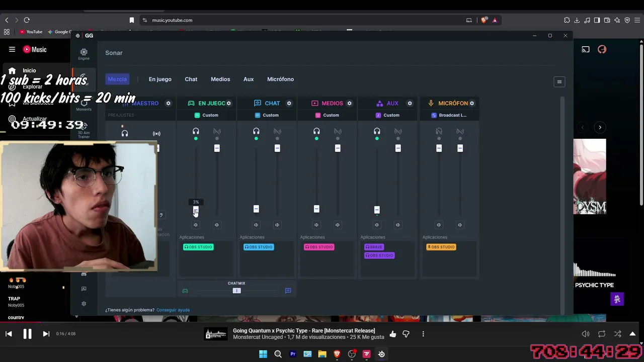644x362 pixels.
Task: Expand the YouTube Music player page arrow
Action: tap(632, 334)
